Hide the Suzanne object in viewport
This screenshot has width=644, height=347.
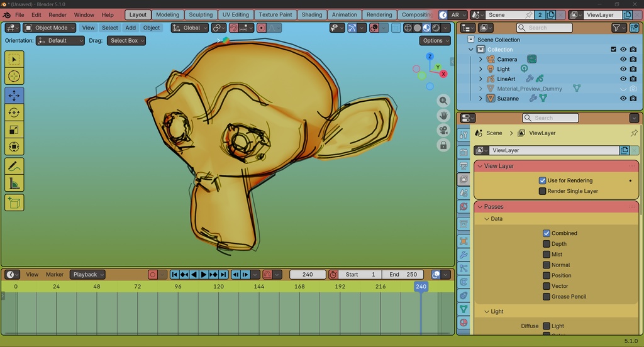click(623, 99)
